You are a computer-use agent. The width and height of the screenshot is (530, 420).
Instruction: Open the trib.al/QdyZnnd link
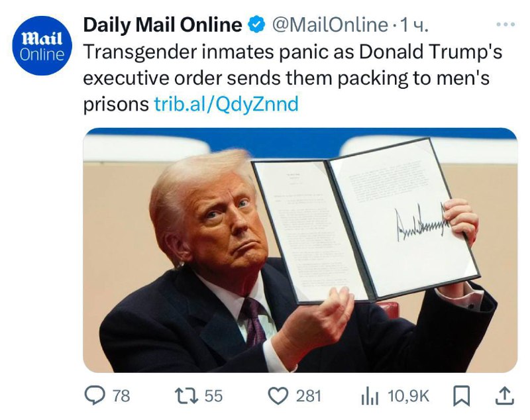point(226,104)
